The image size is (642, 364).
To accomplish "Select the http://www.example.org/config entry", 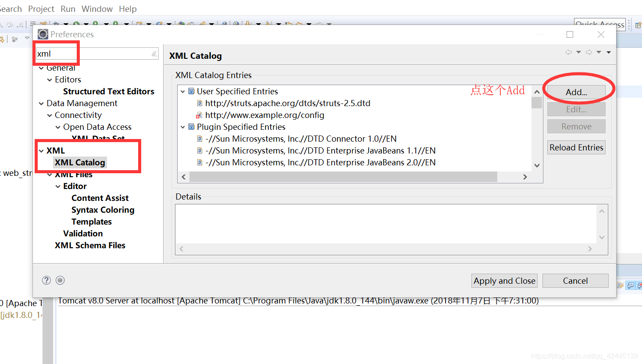I will (x=265, y=115).
